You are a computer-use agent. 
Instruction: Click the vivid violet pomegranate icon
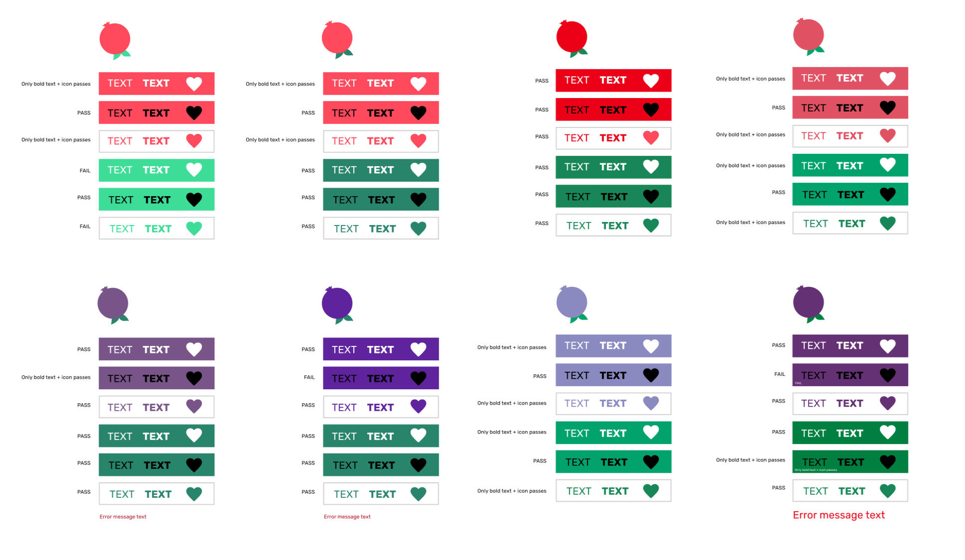(x=337, y=304)
